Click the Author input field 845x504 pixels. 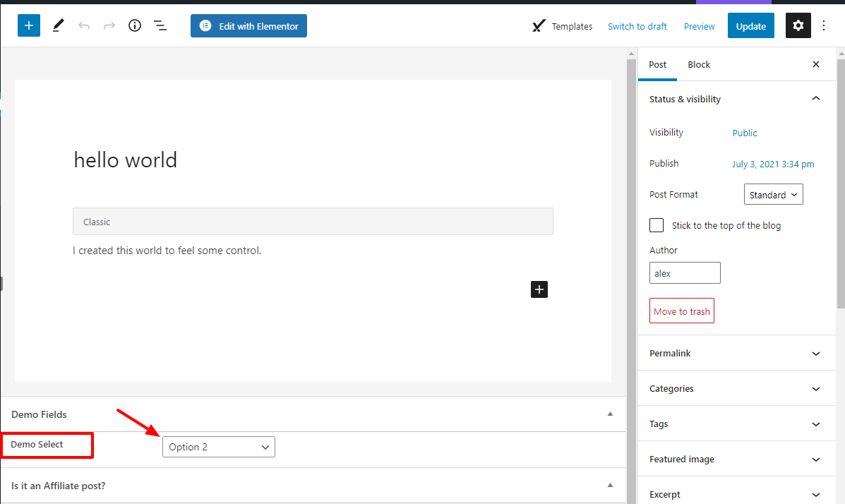[x=685, y=273]
